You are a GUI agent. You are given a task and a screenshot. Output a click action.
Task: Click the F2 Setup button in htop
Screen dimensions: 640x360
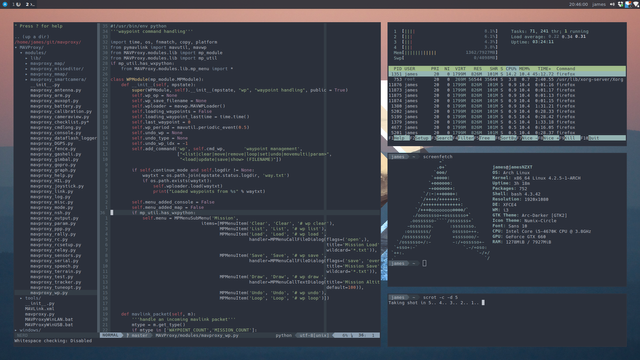pyautogui.click(x=421, y=138)
